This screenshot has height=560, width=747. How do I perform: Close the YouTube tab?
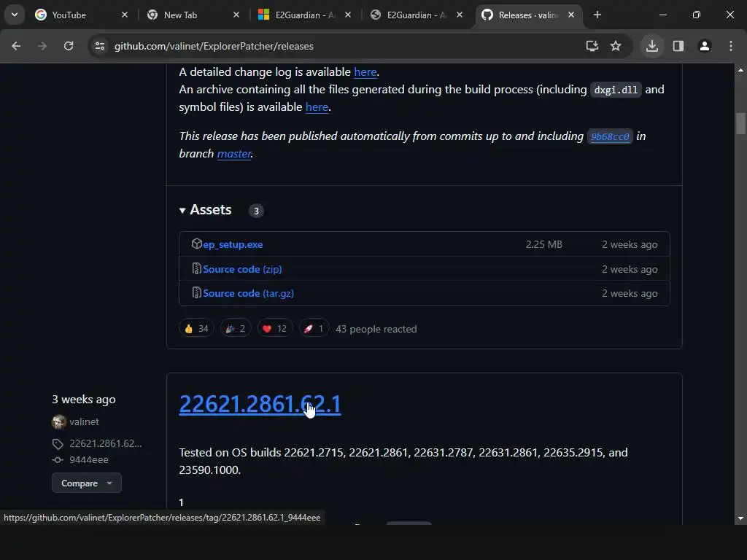coord(124,15)
